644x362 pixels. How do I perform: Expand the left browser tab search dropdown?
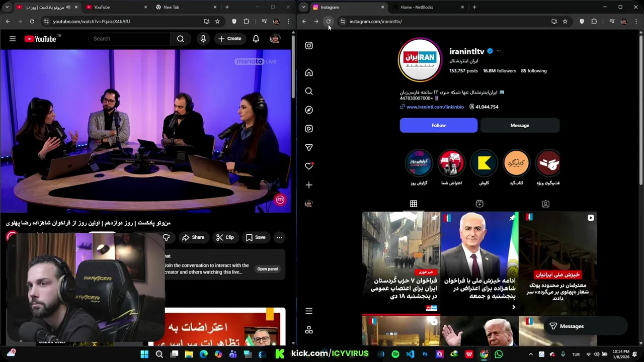click(x=7, y=7)
